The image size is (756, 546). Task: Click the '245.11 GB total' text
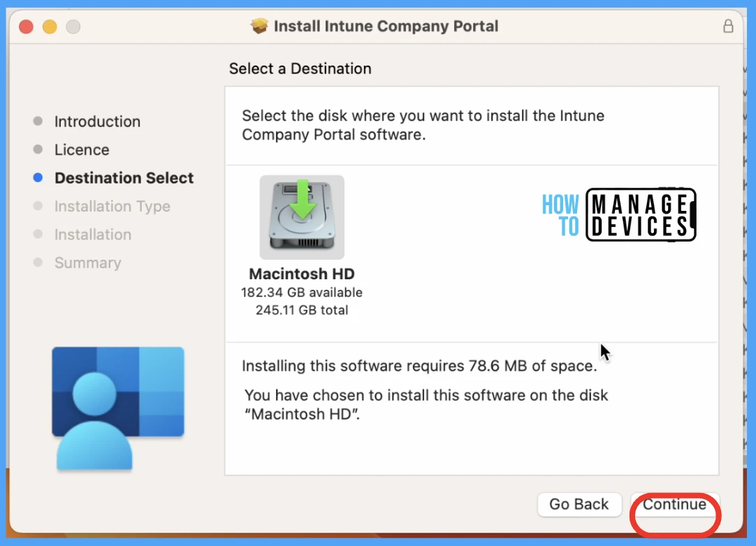(x=302, y=310)
